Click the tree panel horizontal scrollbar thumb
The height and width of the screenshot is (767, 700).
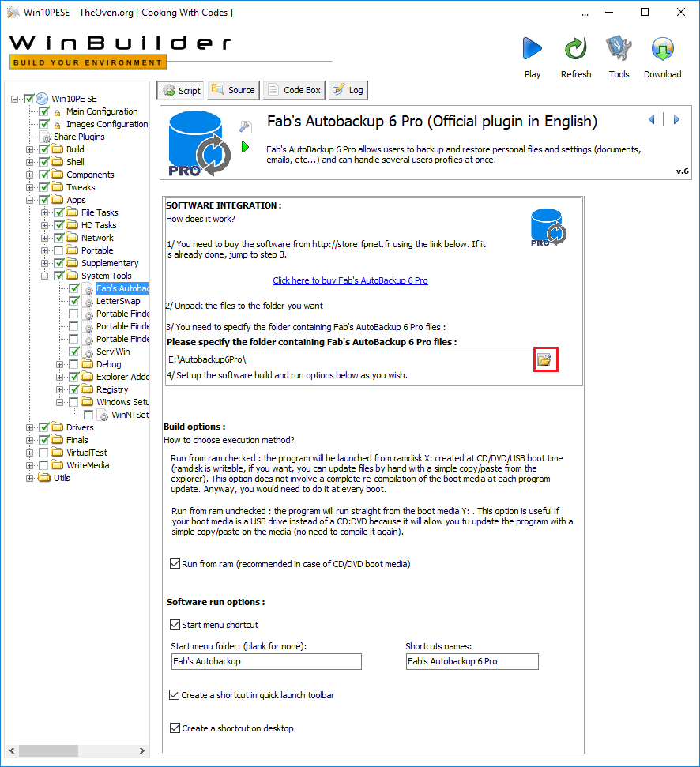coord(48,750)
